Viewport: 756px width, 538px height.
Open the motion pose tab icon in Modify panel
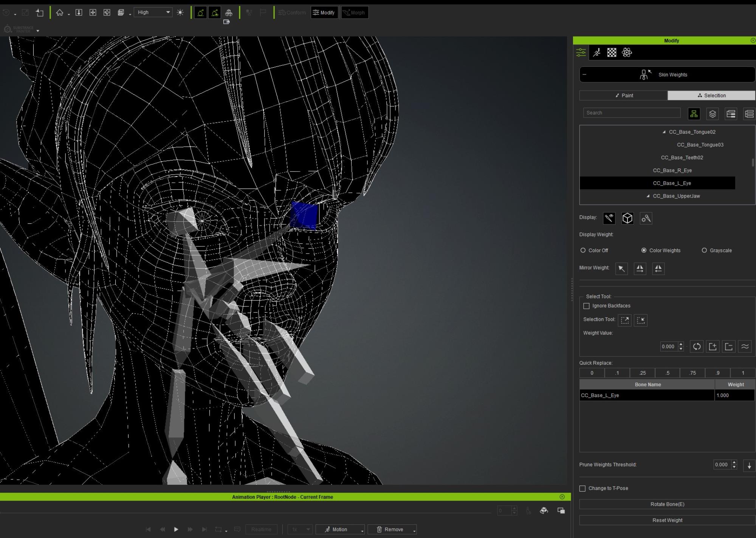[597, 53]
